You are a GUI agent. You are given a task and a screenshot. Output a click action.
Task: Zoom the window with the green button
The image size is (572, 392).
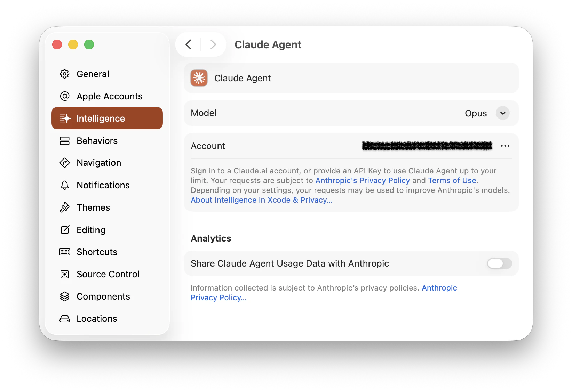89,44
